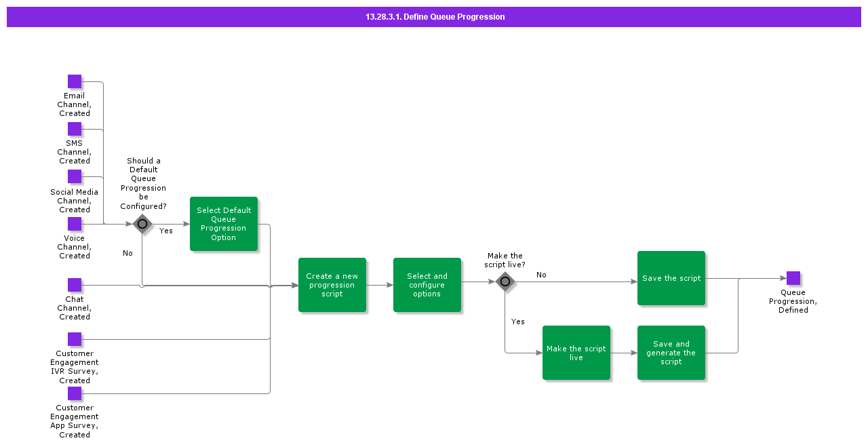Click the Create a new progression script box
The width and height of the screenshot is (868, 447).
point(332,285)
